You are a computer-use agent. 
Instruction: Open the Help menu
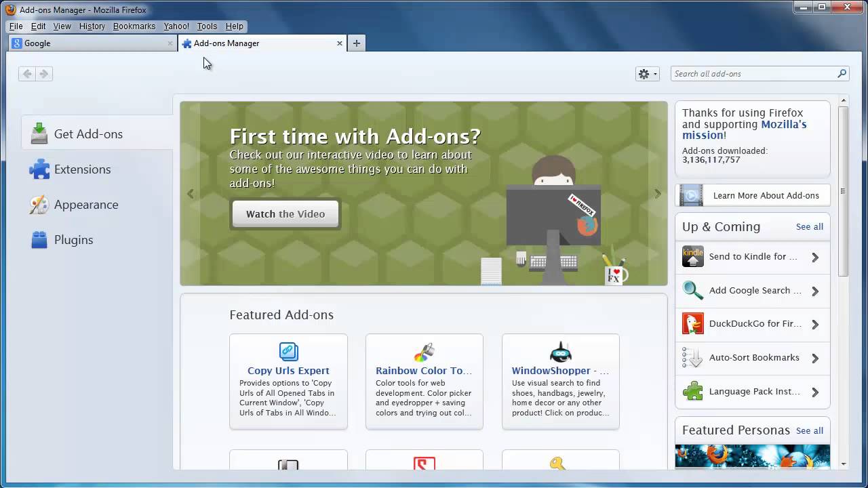234,26
